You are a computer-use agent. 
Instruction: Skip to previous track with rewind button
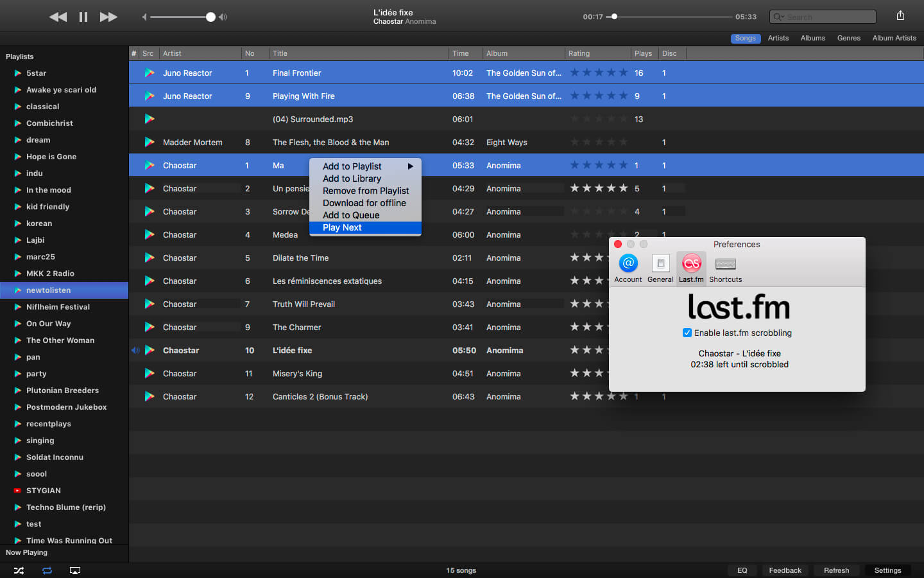[x=58, y=17]
